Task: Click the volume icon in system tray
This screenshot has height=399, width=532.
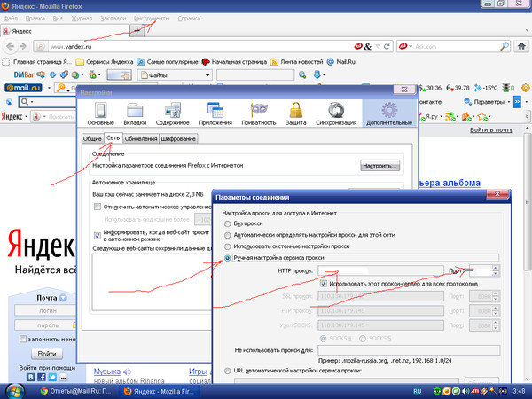Action: point(465,392)
